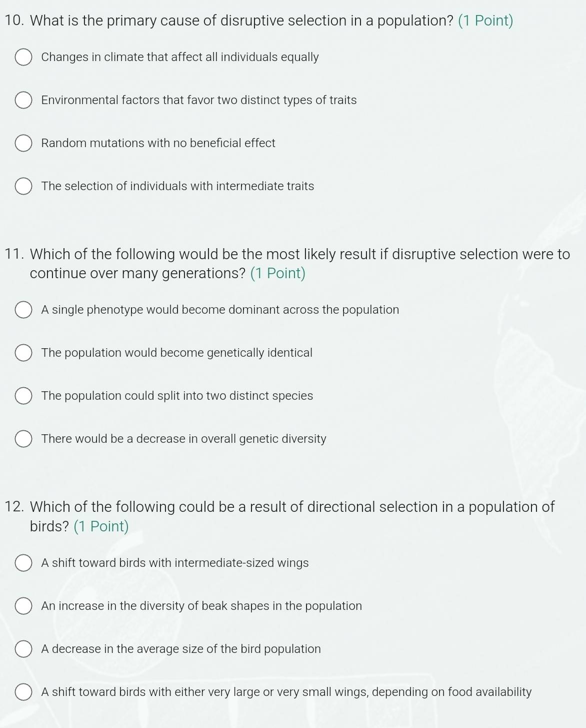The image size is (586, 728).
Task: Choose "The population could split into two distinct species"
Action: (x=23, y=396)
